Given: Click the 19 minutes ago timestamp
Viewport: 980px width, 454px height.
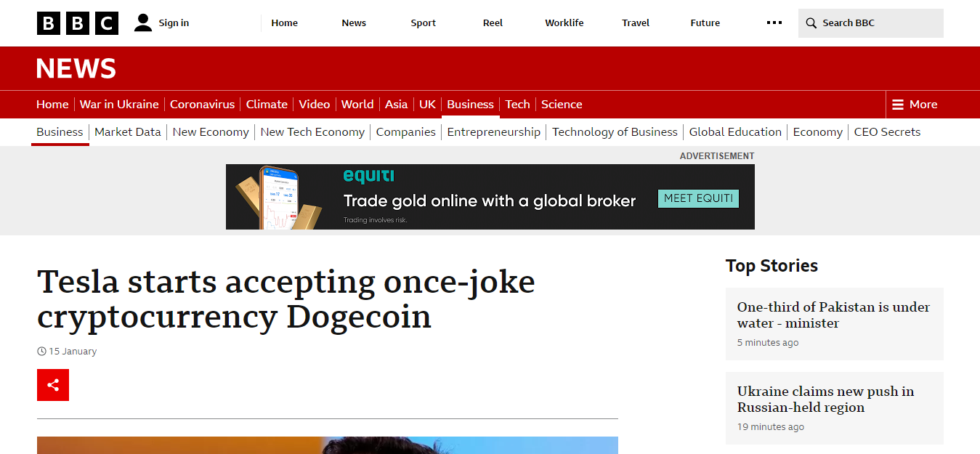Looking at the screenshot, I should (771, 427).
